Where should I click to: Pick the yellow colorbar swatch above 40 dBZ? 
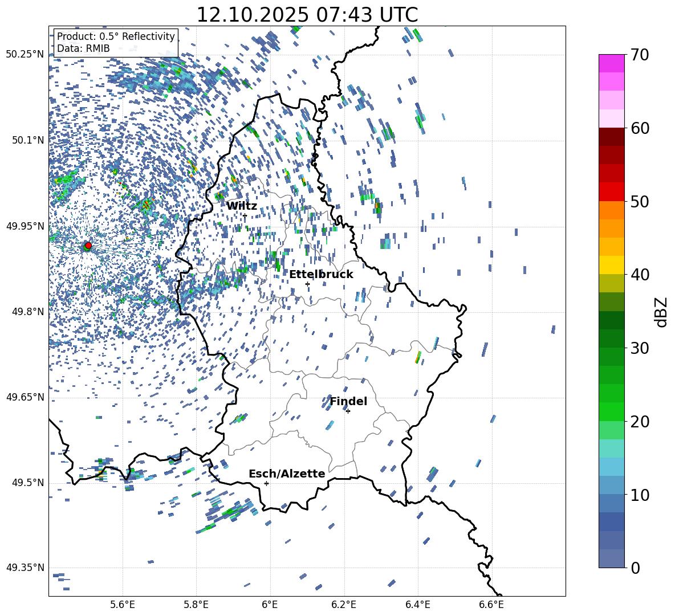click(x=612, y=265)
